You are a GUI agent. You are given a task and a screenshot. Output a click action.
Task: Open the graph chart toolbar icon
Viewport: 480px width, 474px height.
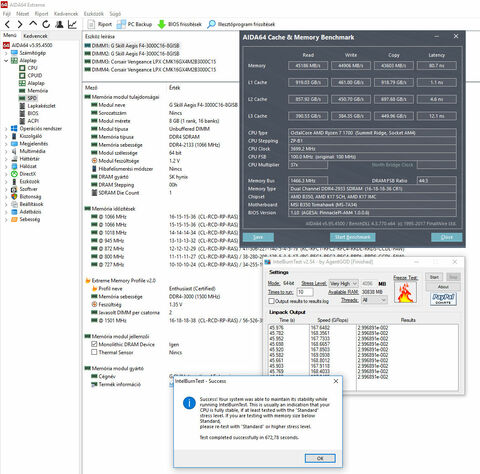(72, 24)
